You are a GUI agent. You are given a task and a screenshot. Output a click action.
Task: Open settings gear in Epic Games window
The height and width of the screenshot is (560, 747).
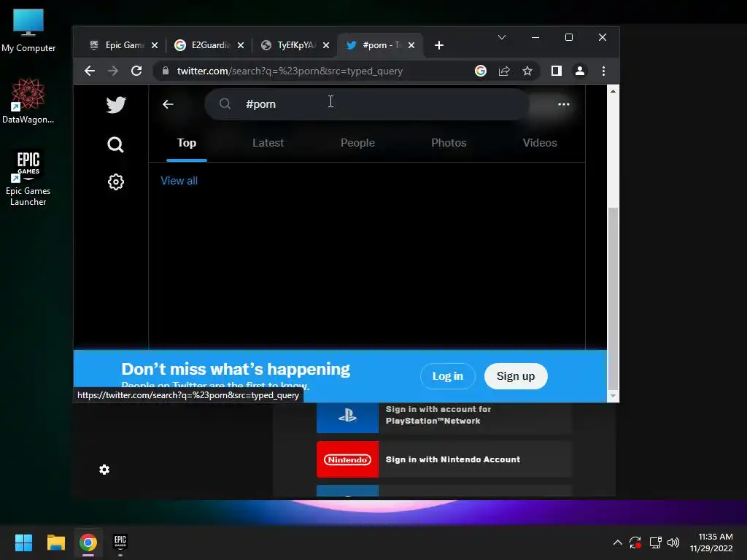[x=104, y=470]
